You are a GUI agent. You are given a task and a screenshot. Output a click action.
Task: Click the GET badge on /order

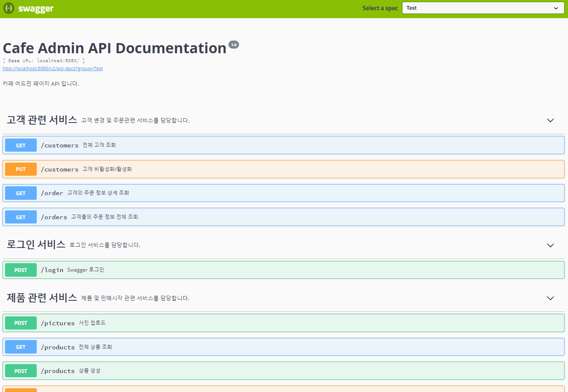point(20,193)
